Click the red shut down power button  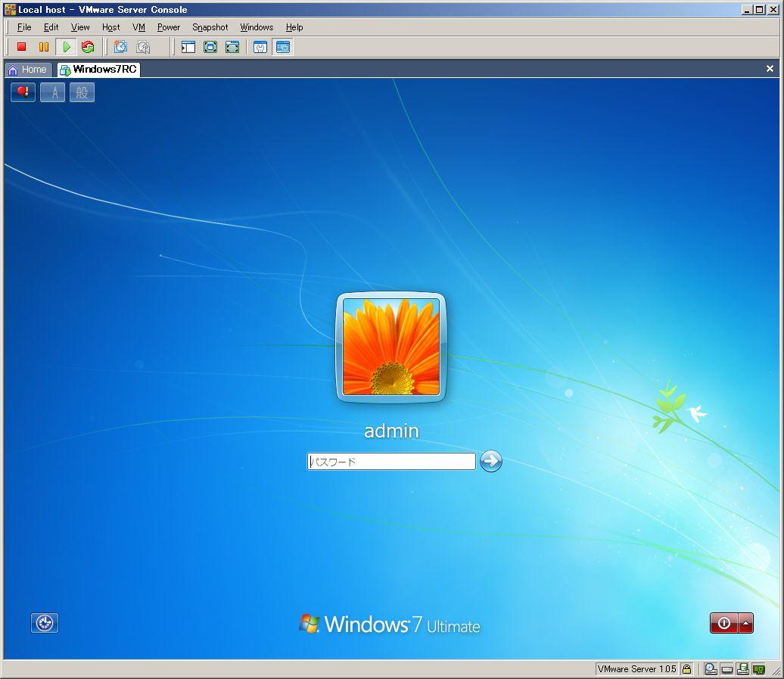pyautogui.click(x=723, y=623)
